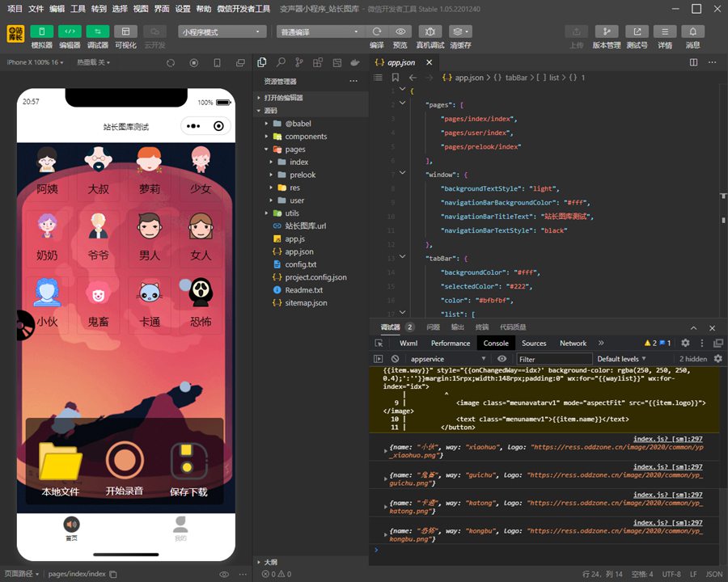Toggle the 调试器 debugger panel button

tap(98, 32)
